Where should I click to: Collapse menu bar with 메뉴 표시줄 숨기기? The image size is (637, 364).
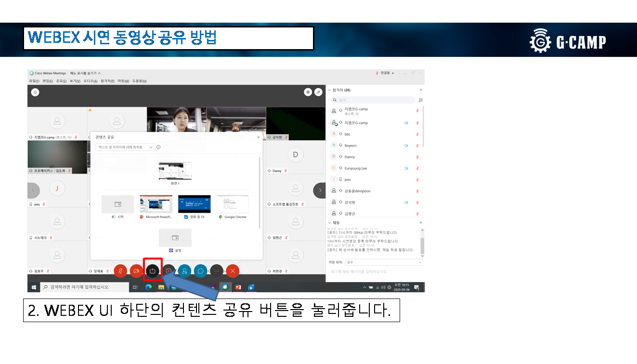click(x=85, y=73)
